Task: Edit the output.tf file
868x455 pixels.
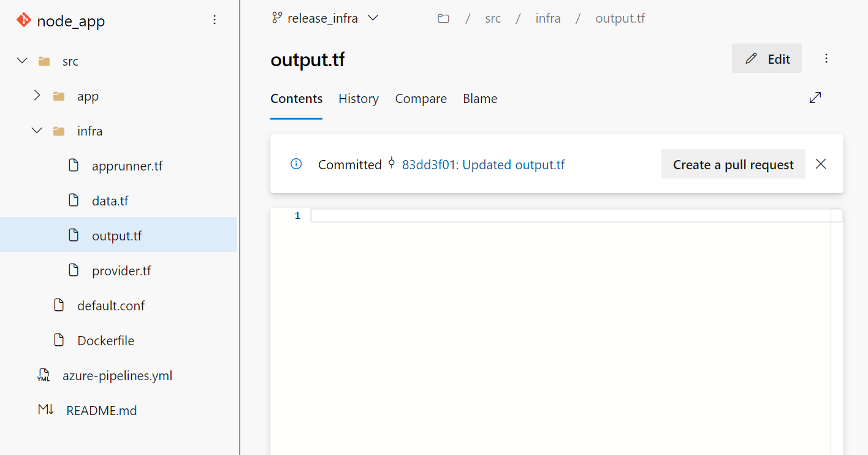Action: coord(767,58)
